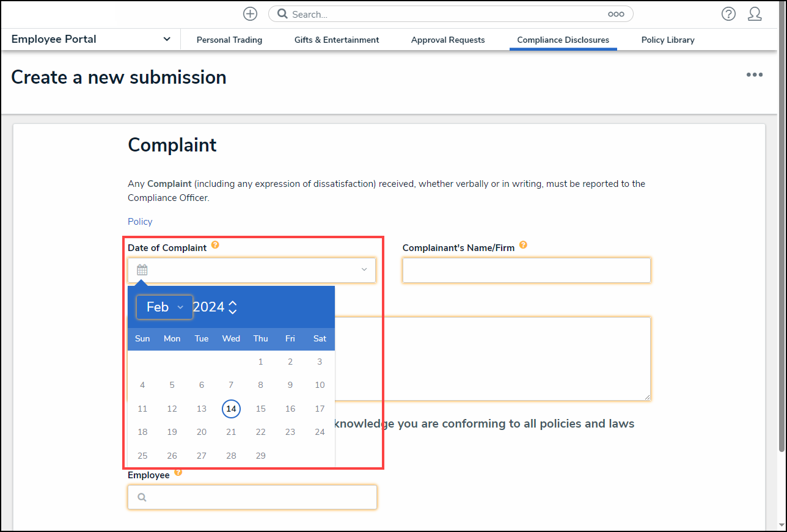The width and height of the screenshot is (787, 532).
Task: Go to Approval Requests tab
Action: click(448, 40)
